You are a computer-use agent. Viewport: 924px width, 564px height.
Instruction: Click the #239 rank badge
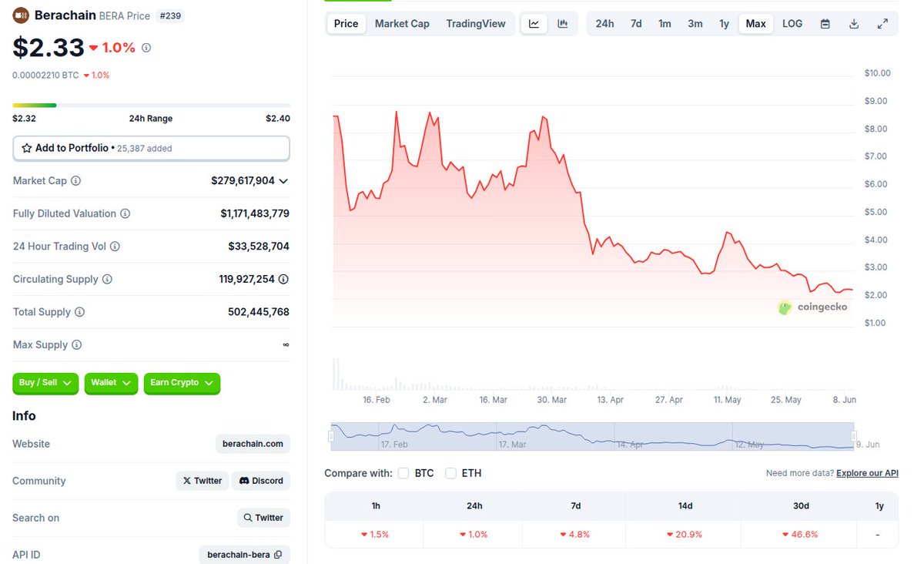[x=169, y=15]
